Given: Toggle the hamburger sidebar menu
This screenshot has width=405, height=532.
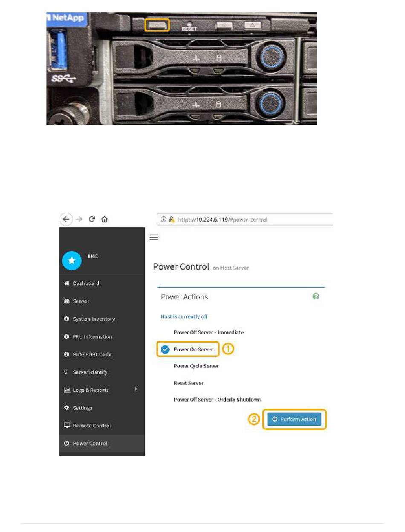Looking at the screenshot, I should [x=154, y=237].
